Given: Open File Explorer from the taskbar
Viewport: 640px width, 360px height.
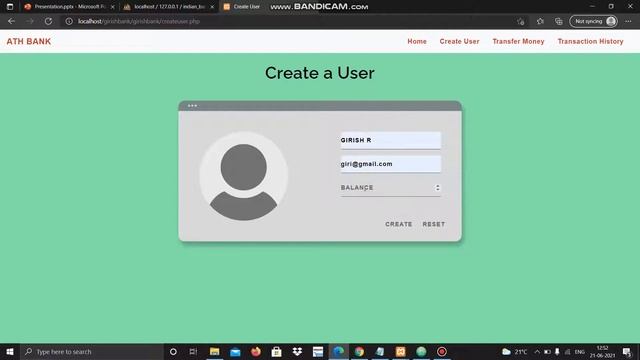Looking at the screenshot, I should pyautogui.click(x=214, y=351).
